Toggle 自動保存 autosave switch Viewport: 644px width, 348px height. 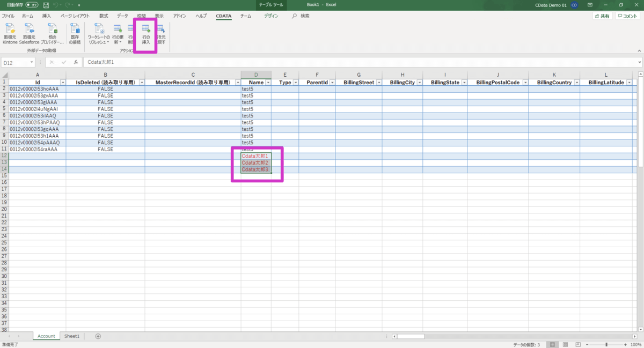32,4
